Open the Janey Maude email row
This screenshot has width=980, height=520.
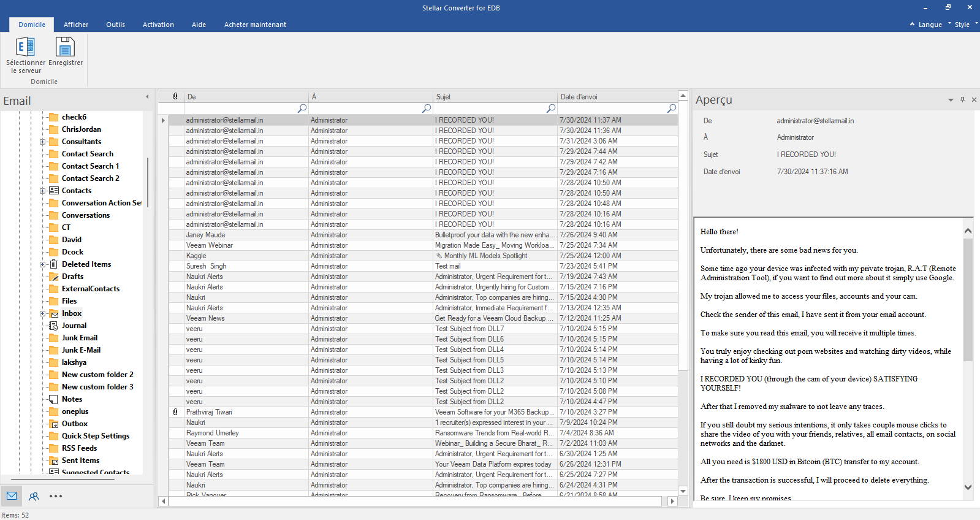(424, 235)
